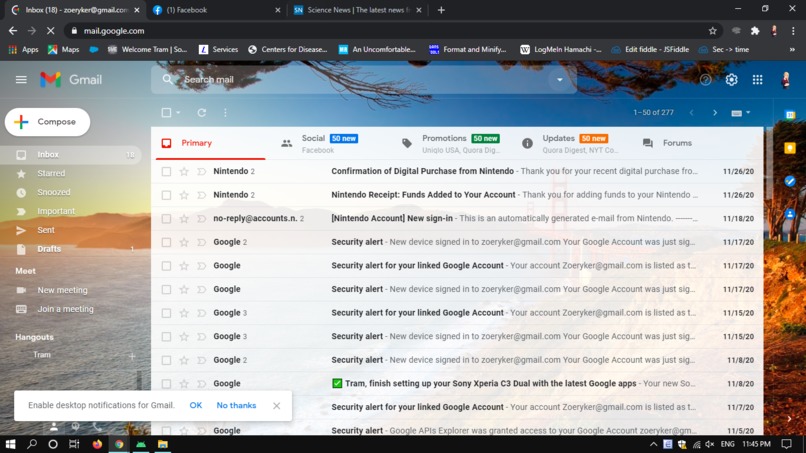This screenshot has height=453, width=806.
Task: Select the Nintendo Receipt email checkbox
Action: [166, 195]
